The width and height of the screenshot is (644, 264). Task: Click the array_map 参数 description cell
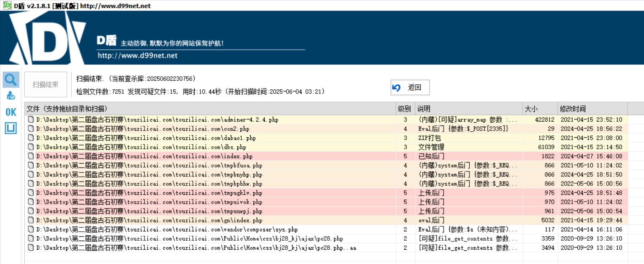[468, 119]
